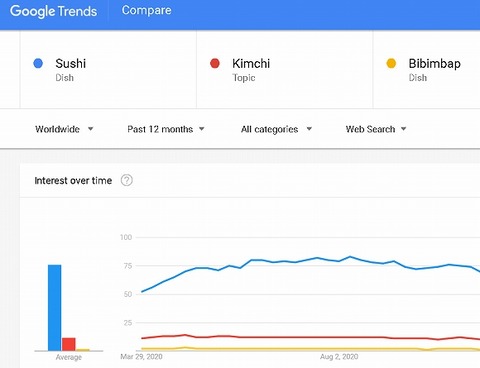Open the Interest over time help icon
Screen dimensions: 480x368
point(127,180)
